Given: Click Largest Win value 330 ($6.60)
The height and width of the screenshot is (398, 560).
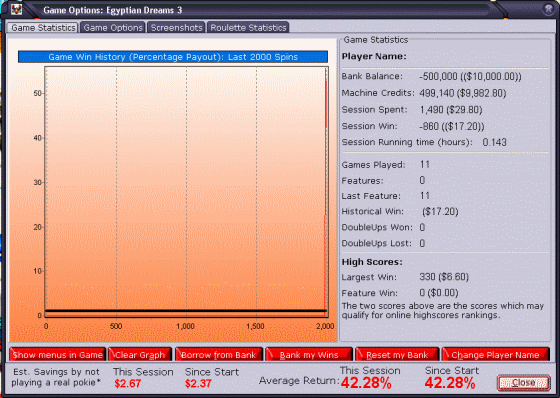Looking at the screenshot, I should (x=444, y=277).
